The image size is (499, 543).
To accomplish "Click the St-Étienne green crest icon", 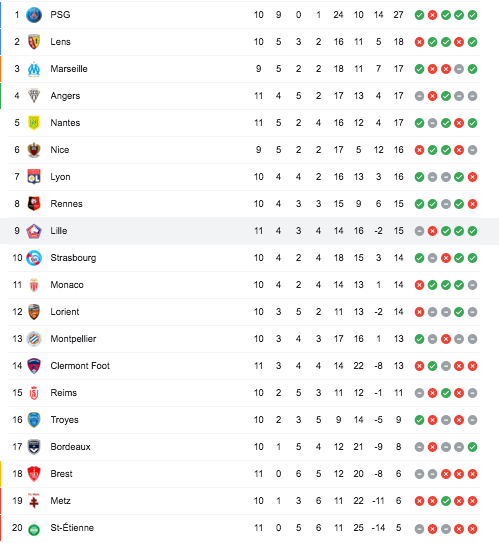I will pos(34,528).
